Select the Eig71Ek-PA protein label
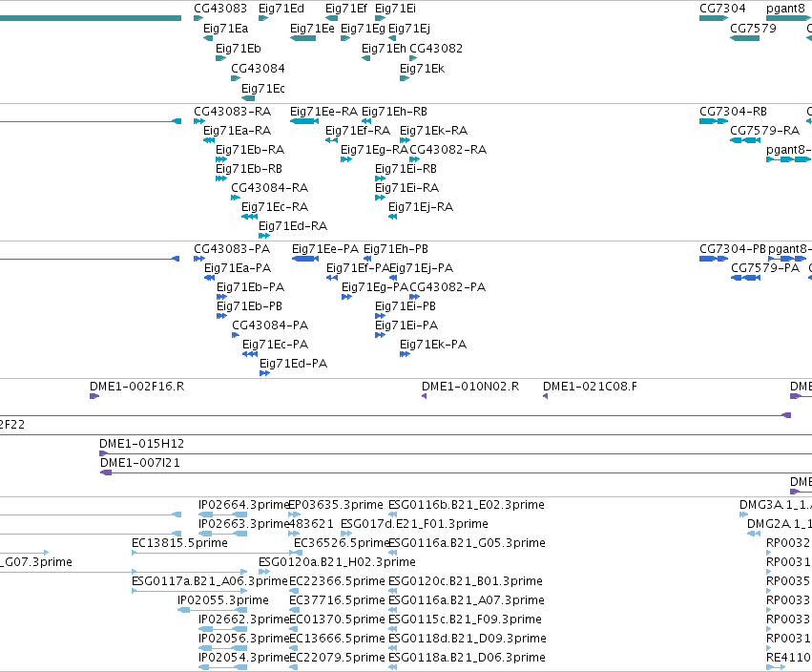Image resolution: width=812 pixels, height=672 pixels. click(x=433, y=345)
